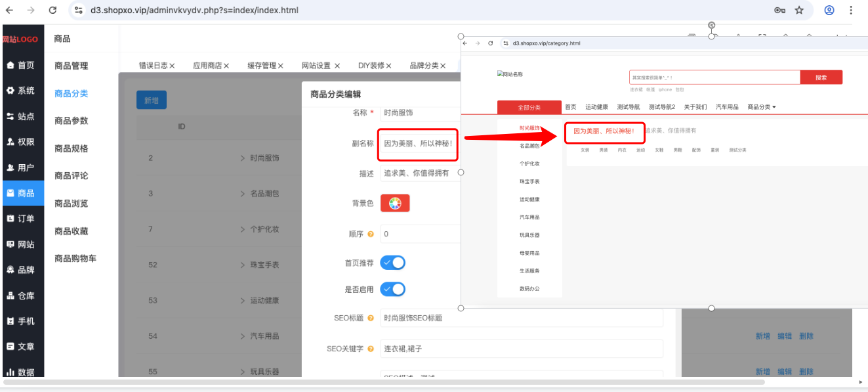Click the 用户 icon in the admin sidebar
This screenshot has height=392, width=868.
[10, 167]
